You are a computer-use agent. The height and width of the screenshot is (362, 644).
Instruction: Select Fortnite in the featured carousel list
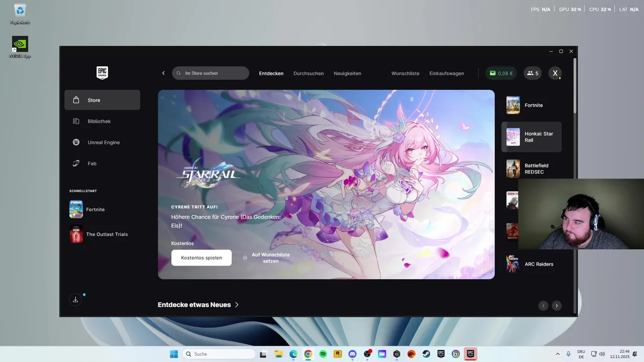click(x=531, y=105)
